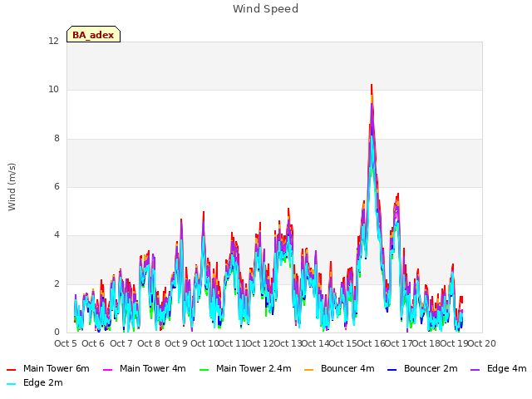
Task: Click the Wind Speed chart title
Action: (x=265, y=9)
